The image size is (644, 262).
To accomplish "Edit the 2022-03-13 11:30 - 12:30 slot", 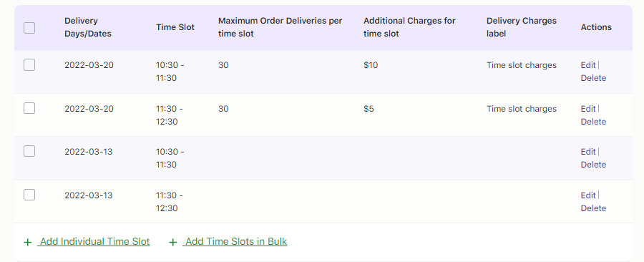I will click(x=588, y=195).
